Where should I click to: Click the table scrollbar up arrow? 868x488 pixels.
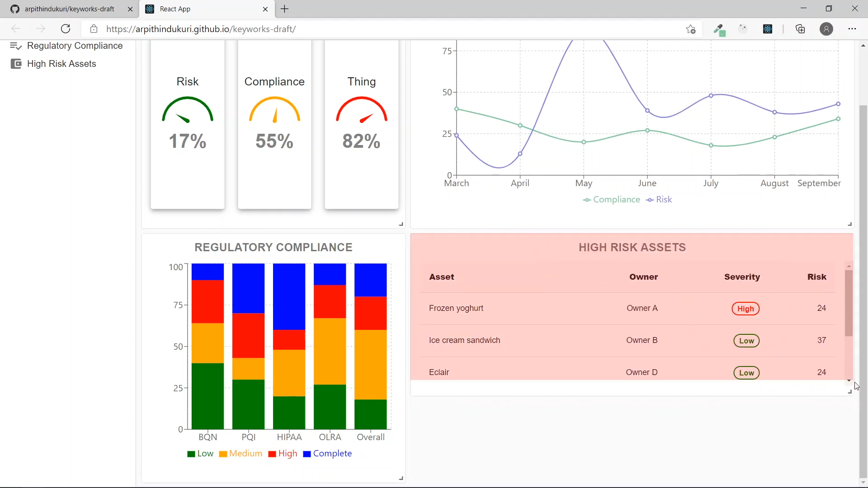coord(849,266)
